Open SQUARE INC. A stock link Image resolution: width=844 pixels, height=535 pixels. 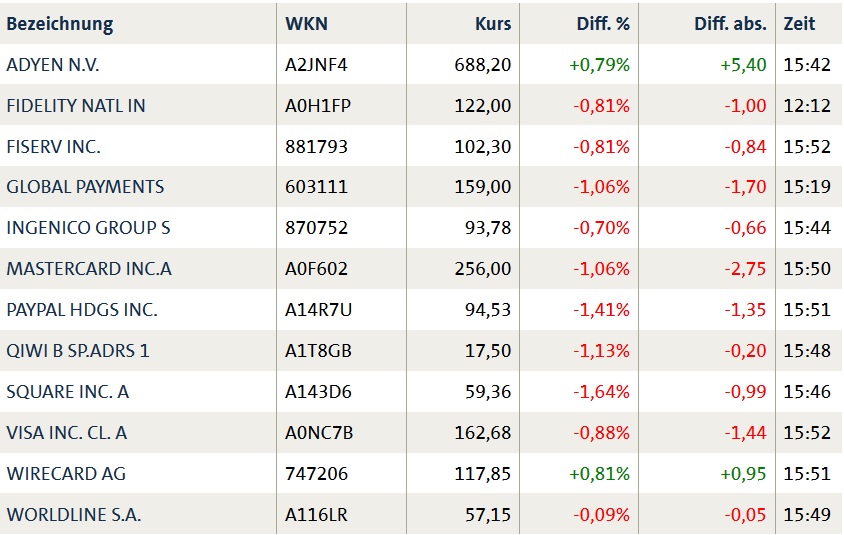click(x=68, y=392)
